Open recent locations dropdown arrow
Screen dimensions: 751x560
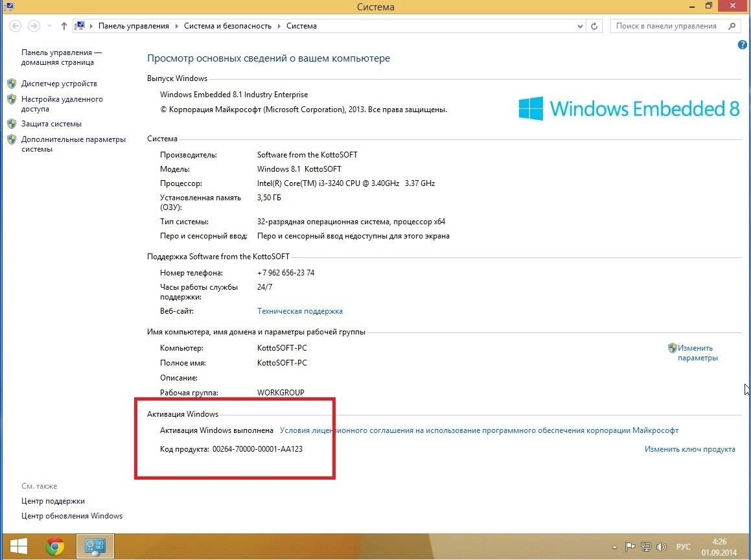[49, 27]
